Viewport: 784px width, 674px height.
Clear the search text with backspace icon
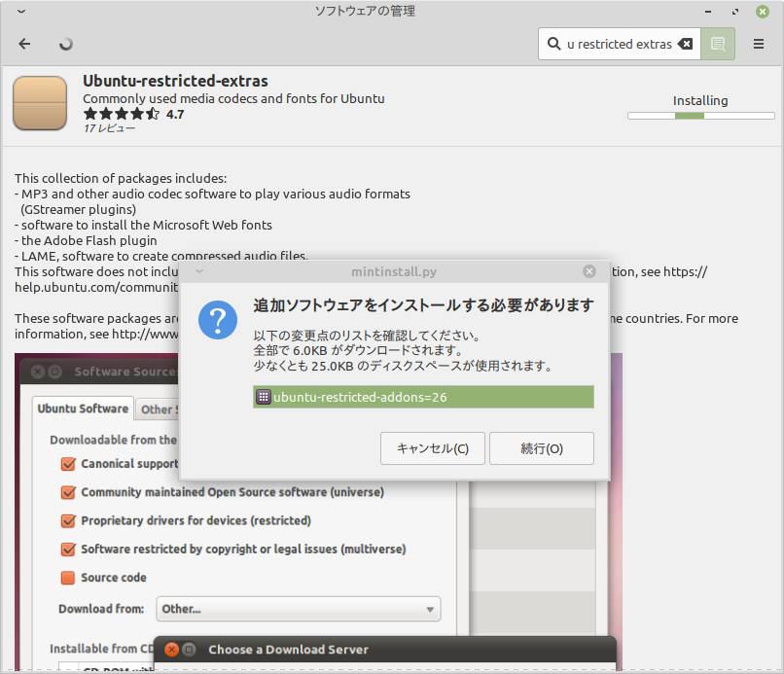click(x=686, y=44)
